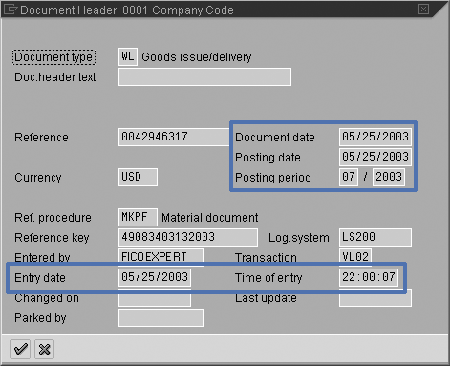Close the Document Header window
The image size is (450, 366).
point(423,9)
